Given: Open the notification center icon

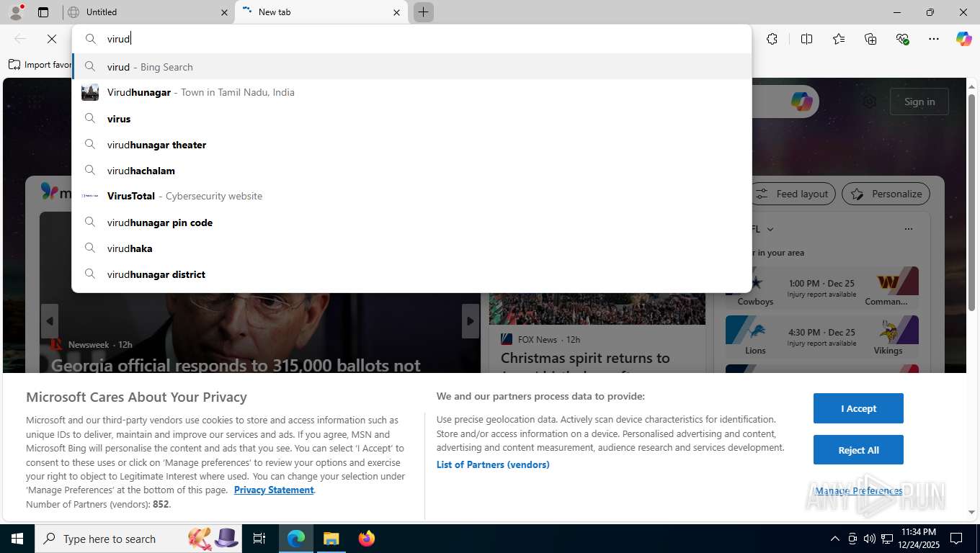Looking at the screenshot, I should coord(956,539).
